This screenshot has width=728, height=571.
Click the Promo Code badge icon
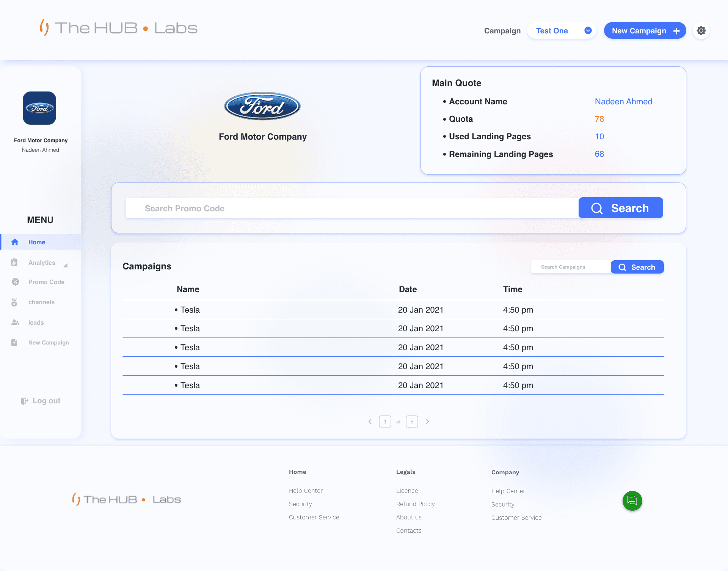click(x=15, y=282)
